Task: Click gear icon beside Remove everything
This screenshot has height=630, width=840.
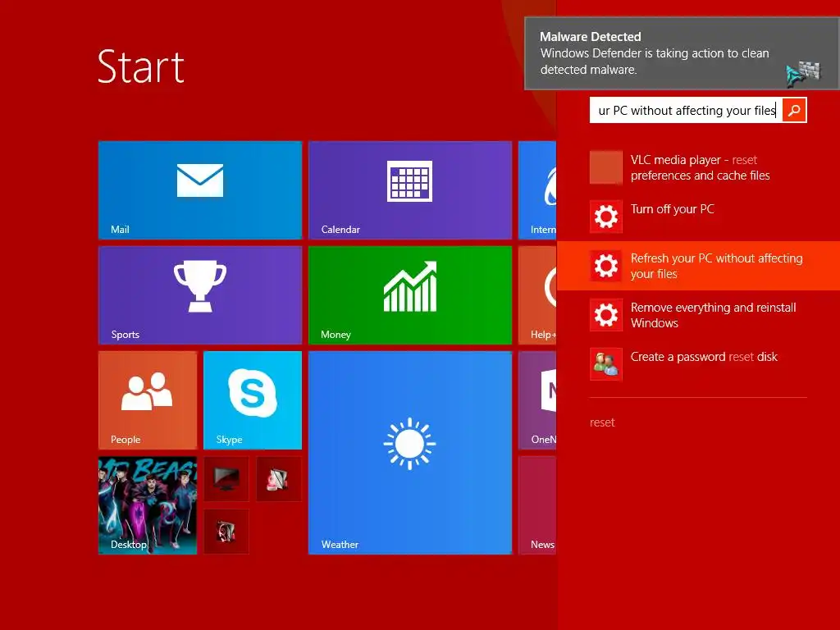Action: click(606, 315)
